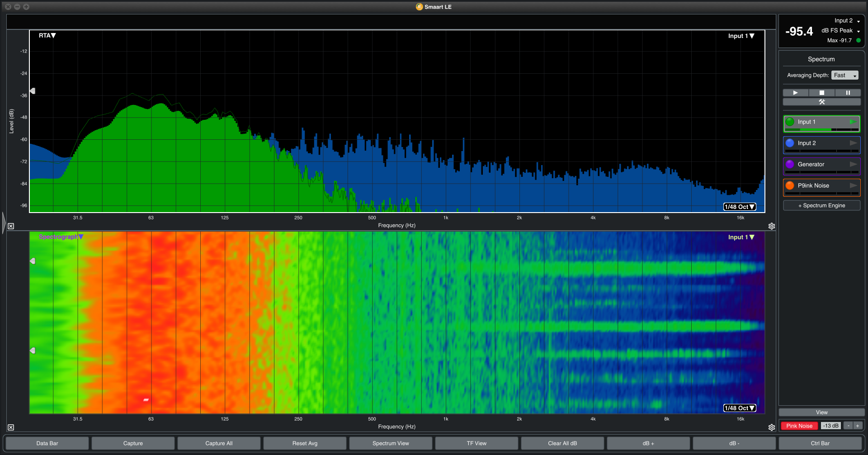This screenshot has width=868, height=455.
Task: Select the Generator engine row
Action: [822, 166]
